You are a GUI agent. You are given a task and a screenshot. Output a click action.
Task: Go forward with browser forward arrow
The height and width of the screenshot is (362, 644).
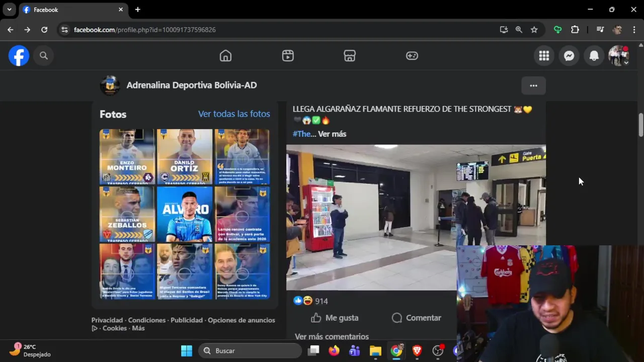27,30
